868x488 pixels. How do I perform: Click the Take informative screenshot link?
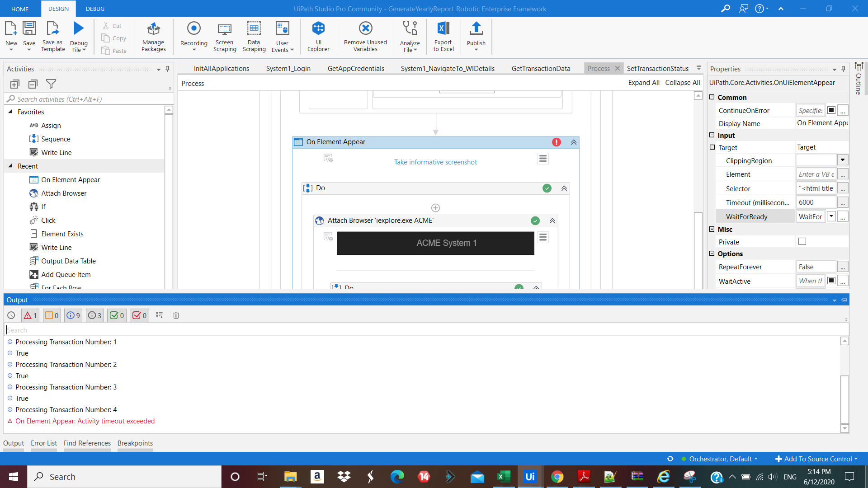pos(435,162)
